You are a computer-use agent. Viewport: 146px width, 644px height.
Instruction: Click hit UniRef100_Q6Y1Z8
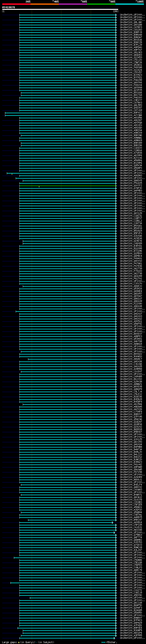[131, 213]
